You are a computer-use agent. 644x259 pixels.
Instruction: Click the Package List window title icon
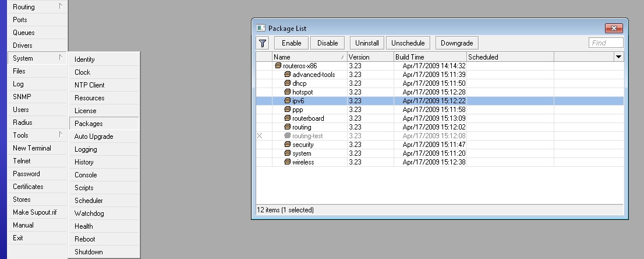click(x=261, y=29)
